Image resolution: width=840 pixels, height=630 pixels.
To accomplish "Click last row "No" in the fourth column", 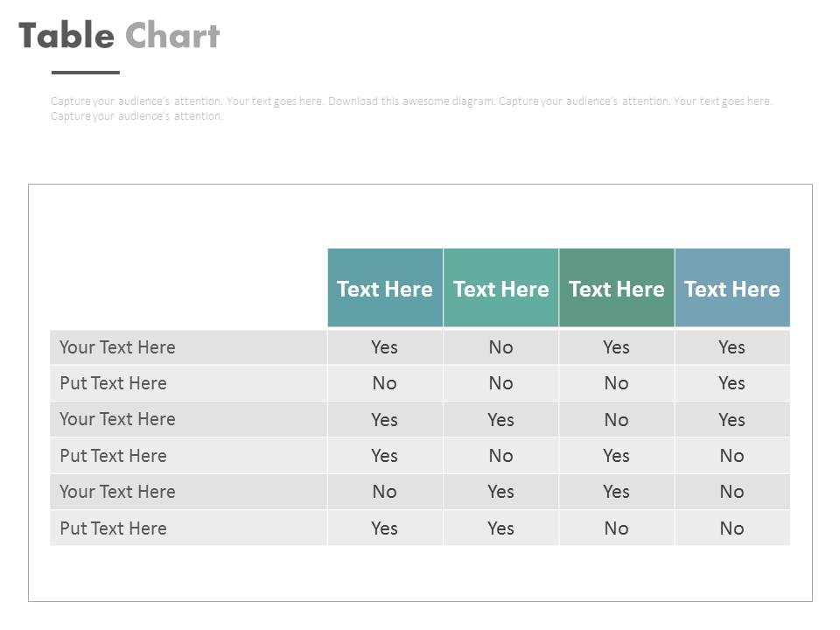I will pos(731,528).
